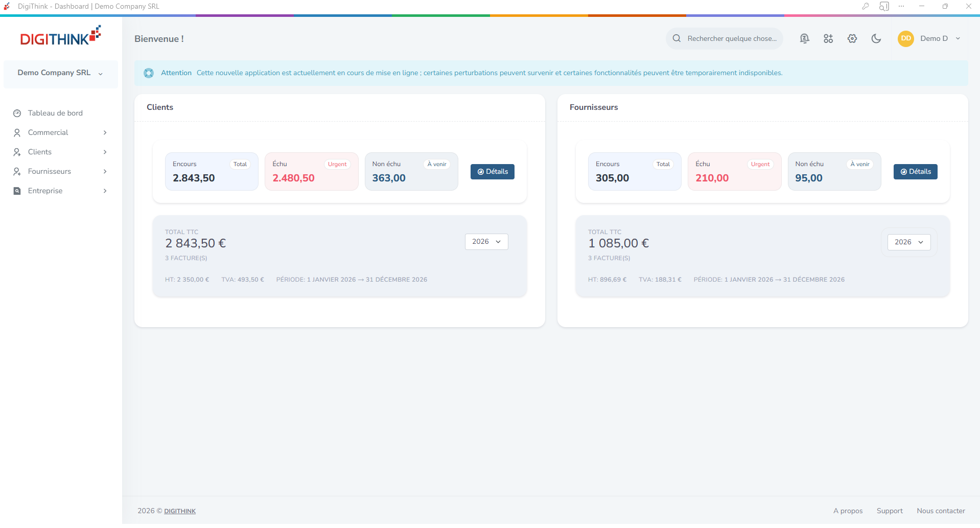Open the Support footer link

(889, 511)
